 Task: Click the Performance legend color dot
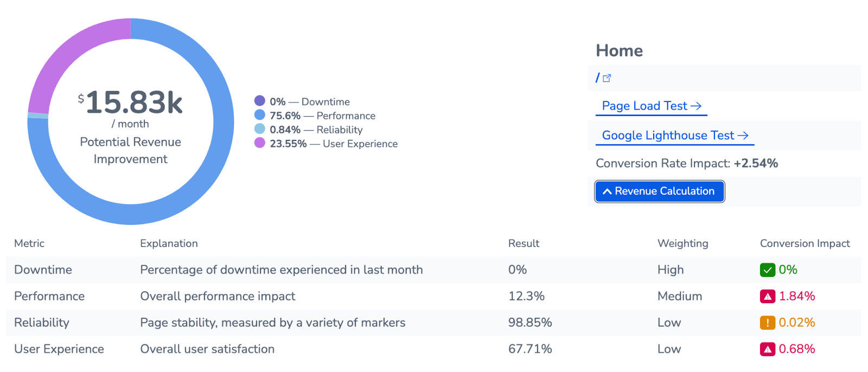point(260,115)
